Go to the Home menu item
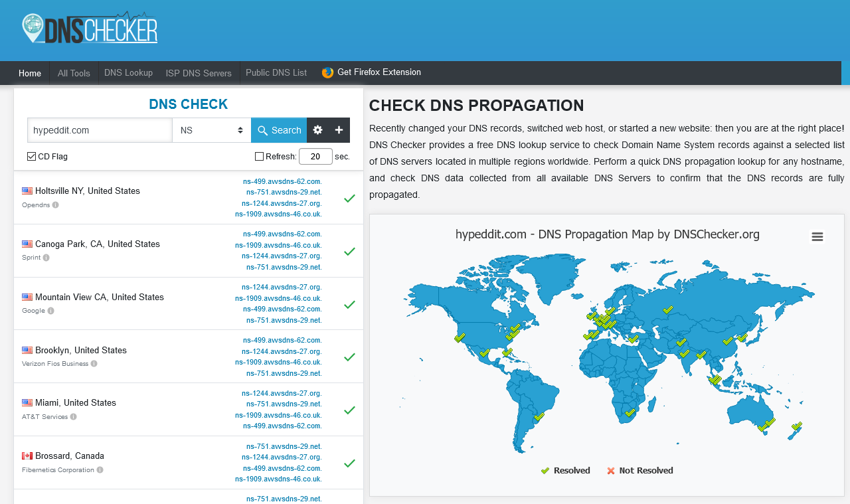Image resolution: width=850 pixels, height=504 pixels. point(30,73)
